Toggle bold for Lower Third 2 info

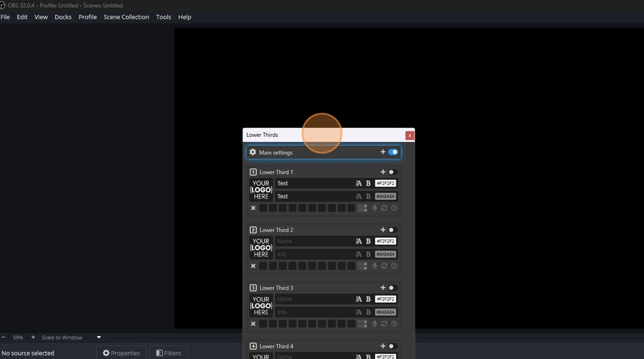[x=369, y=254]
